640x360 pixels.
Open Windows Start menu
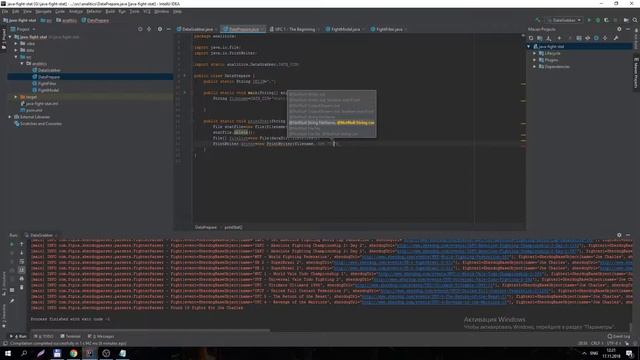[7, 353]
